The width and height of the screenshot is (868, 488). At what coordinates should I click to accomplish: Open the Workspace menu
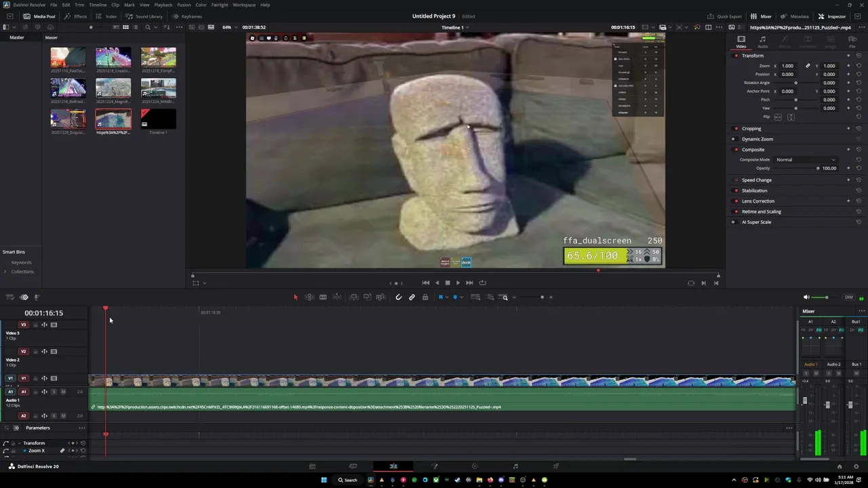click(x=244, y=5)
